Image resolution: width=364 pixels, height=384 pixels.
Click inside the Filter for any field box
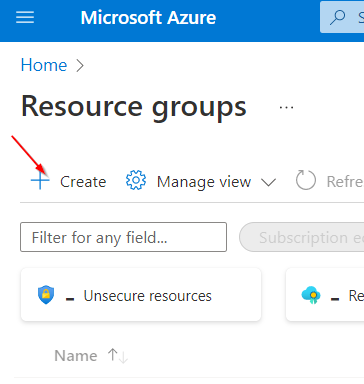[x=123, y=237]
